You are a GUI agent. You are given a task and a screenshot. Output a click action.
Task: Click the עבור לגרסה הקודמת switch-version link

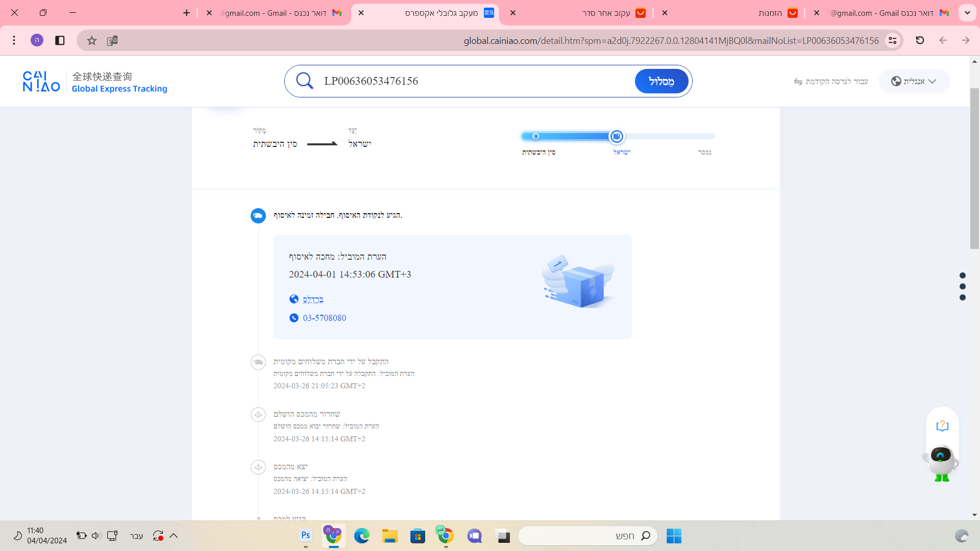click(x=831, y=82)
